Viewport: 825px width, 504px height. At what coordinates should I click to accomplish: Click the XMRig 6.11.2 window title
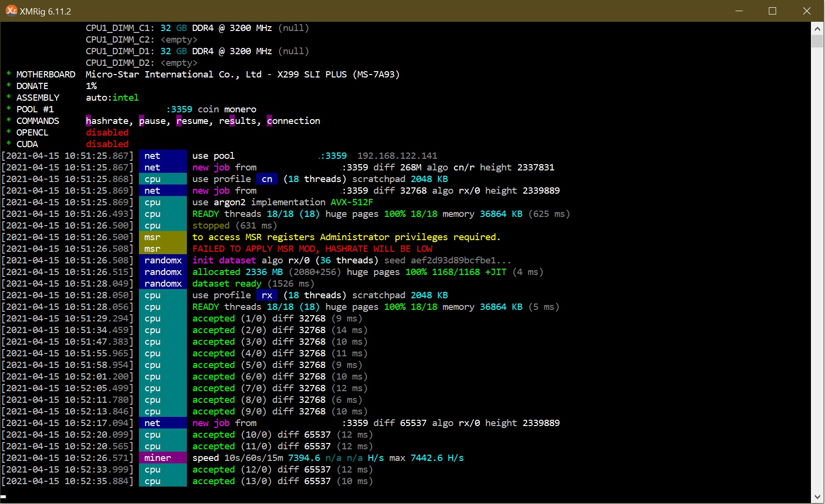click(x=46, y=11)
